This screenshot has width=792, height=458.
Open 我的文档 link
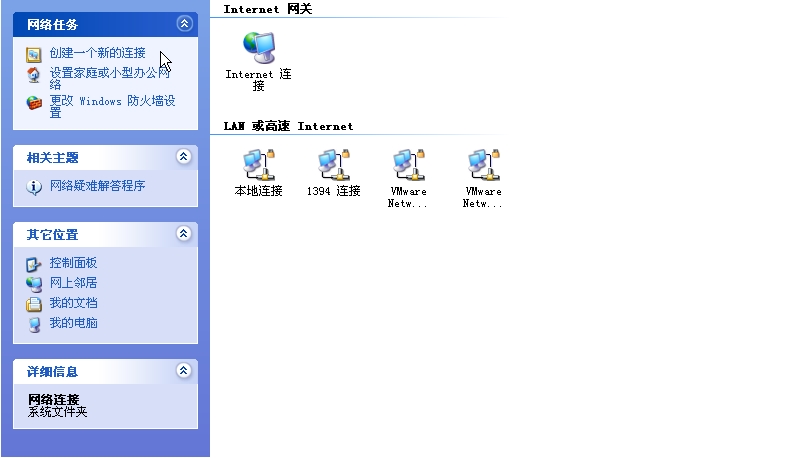[73, 303]
